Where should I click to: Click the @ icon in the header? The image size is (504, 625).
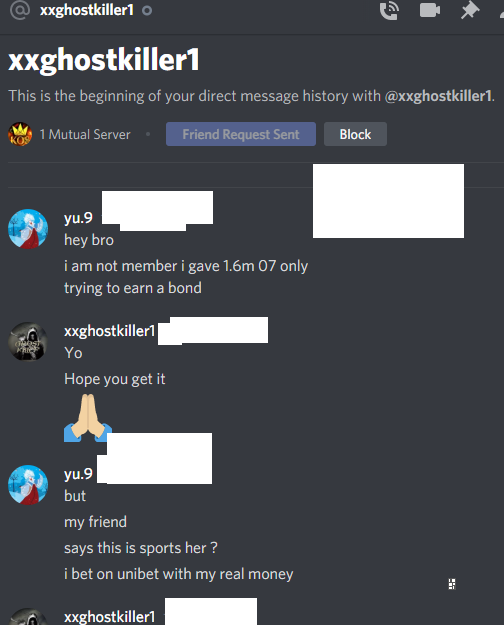coord(20,10)
